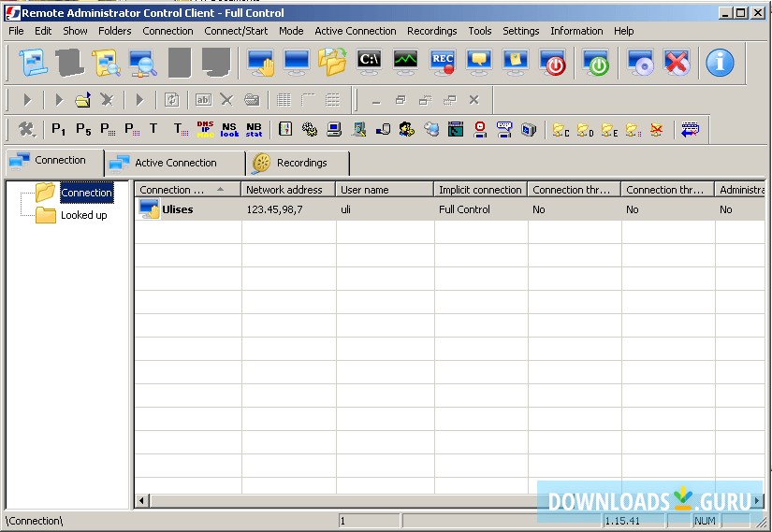Click the REC screen recording icon
Image resolution: width=772 pixels, height=532 pixels.
point(442,63)
